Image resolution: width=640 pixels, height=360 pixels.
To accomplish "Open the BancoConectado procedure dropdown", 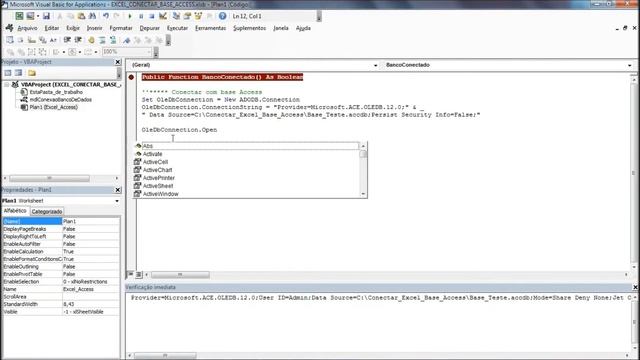I will click(629, 65).
